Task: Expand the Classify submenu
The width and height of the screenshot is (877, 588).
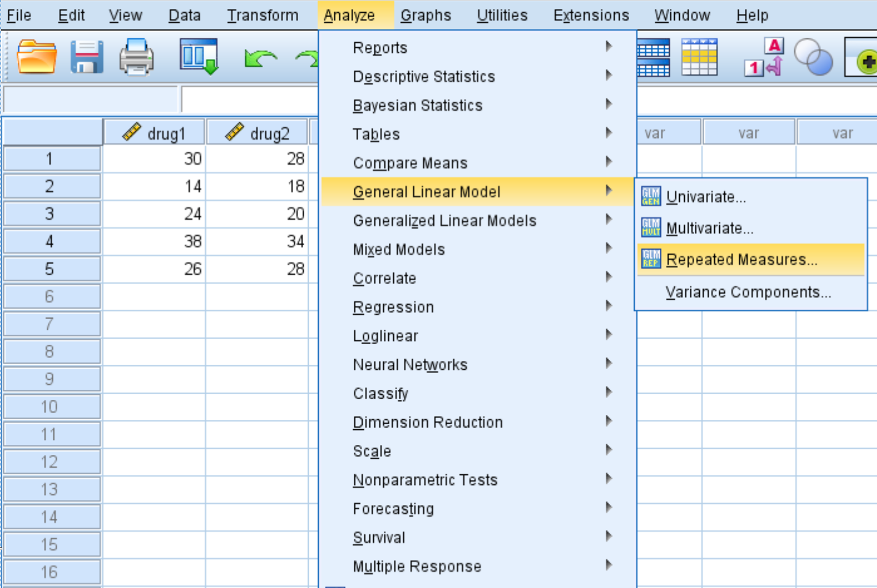Action: point(478,394)
